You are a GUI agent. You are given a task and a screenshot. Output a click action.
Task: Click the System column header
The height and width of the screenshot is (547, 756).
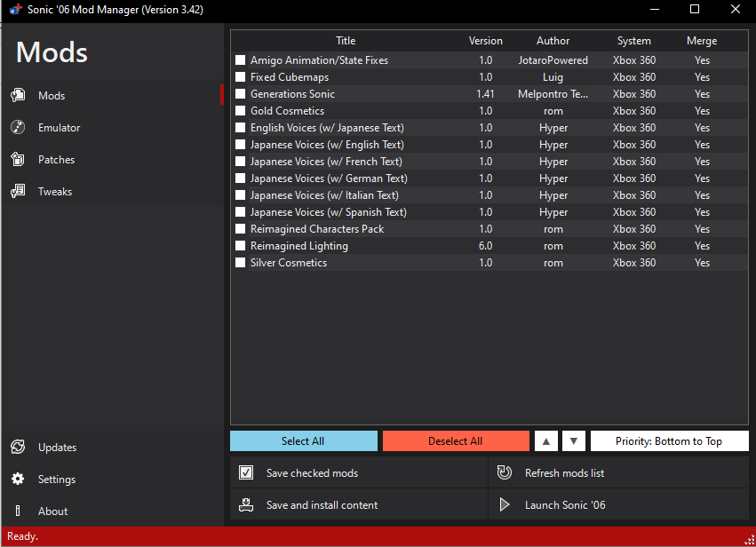coord(634,41)
